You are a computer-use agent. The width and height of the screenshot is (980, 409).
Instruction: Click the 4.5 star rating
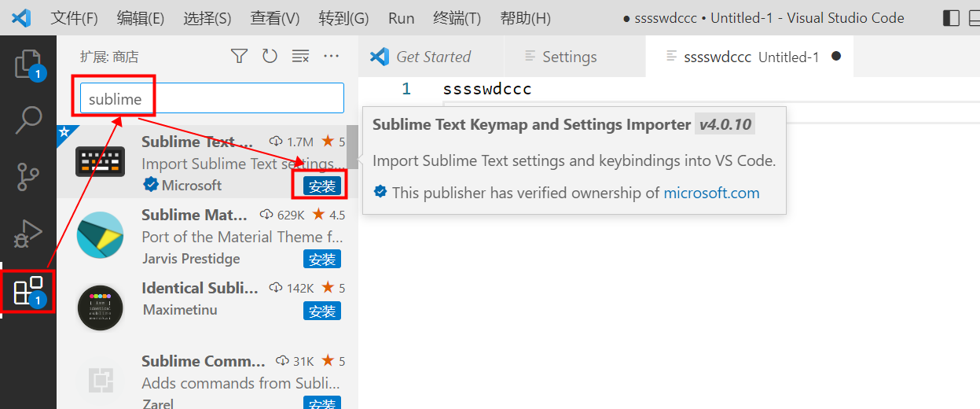click(329, 215)
